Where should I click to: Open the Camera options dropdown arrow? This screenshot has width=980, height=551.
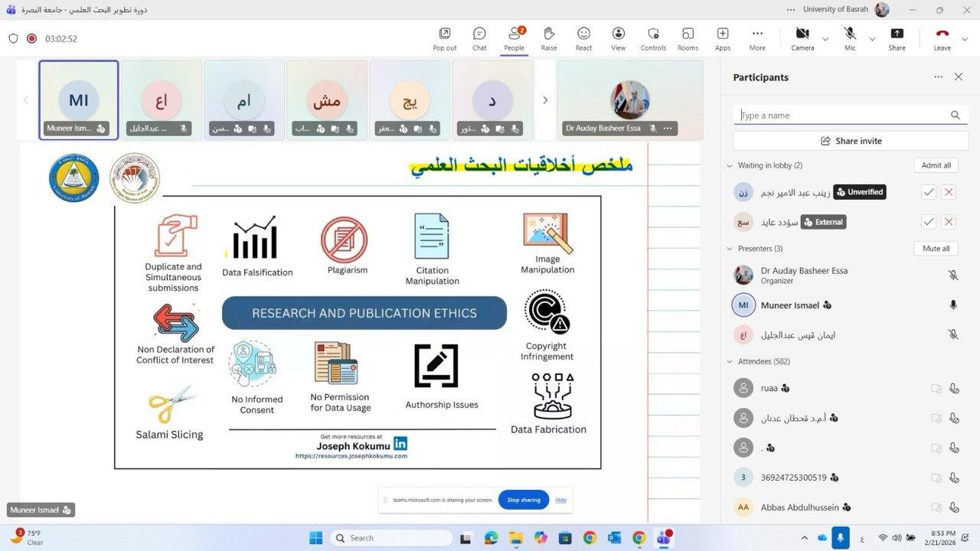[825, 39]
